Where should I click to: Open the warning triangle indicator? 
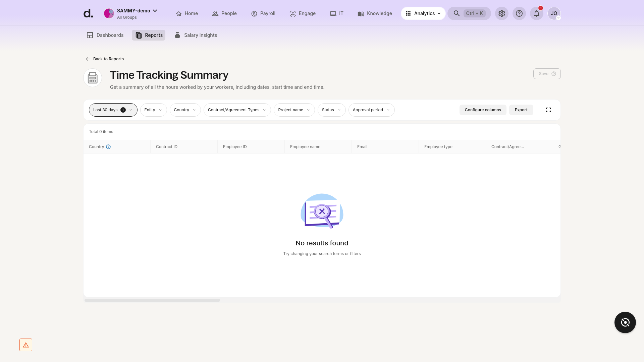pyautogui.click(x=26, y=345)
